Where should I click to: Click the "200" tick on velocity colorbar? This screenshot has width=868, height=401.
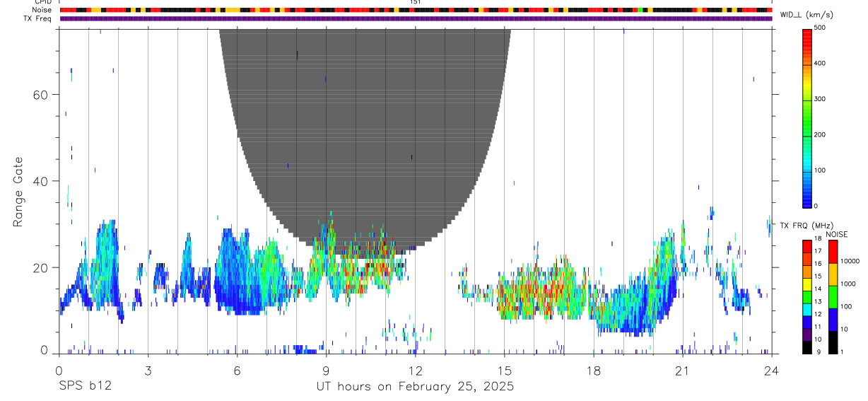820,134
